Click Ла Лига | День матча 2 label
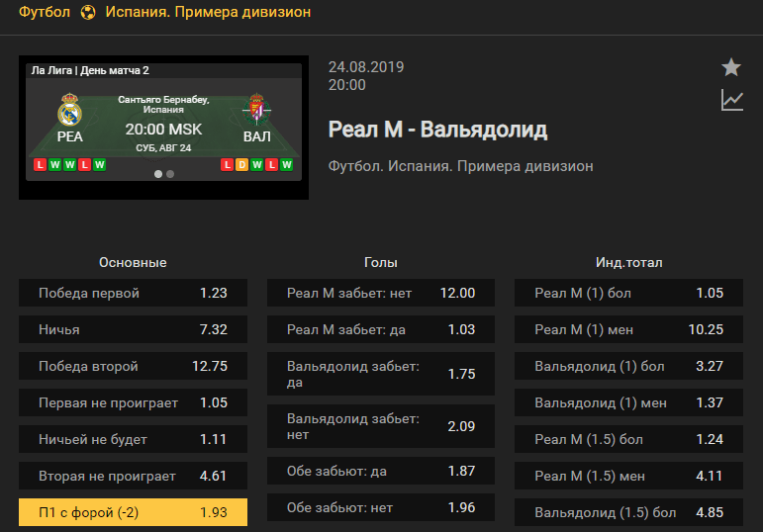The image size is (763, 532). pos(90,70)
